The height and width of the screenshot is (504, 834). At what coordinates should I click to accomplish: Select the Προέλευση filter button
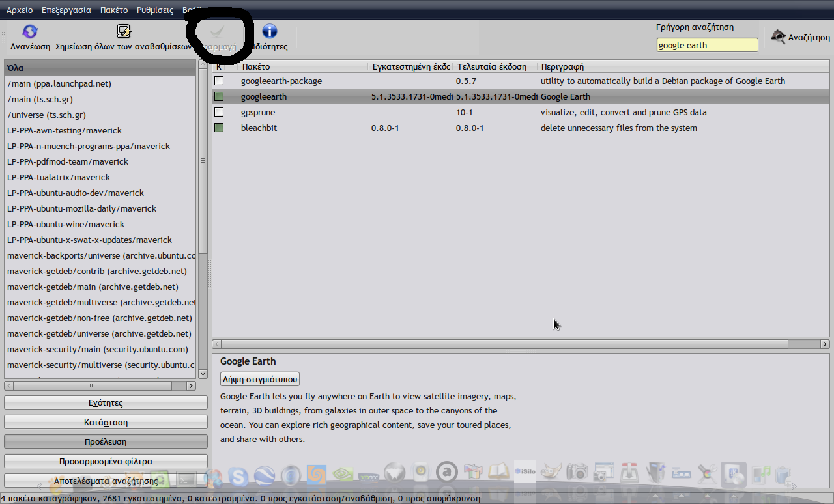(106, 441)
